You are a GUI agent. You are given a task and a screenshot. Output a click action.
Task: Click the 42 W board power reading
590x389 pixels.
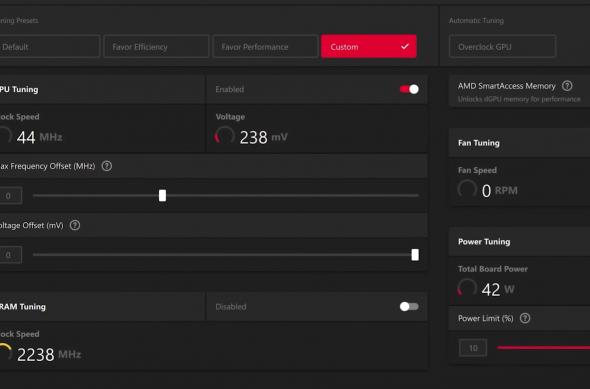click(498, 289)
